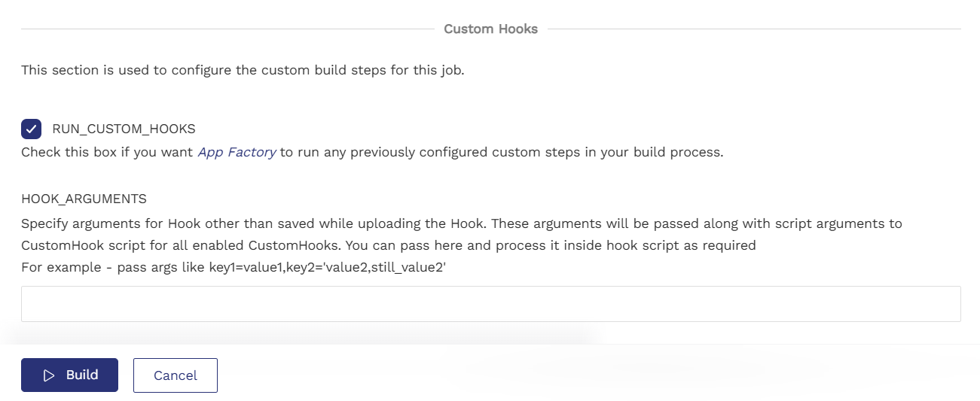Select the Custom Hooks section heading
This screenshot has height=401, width=980.
pos(490,29)
